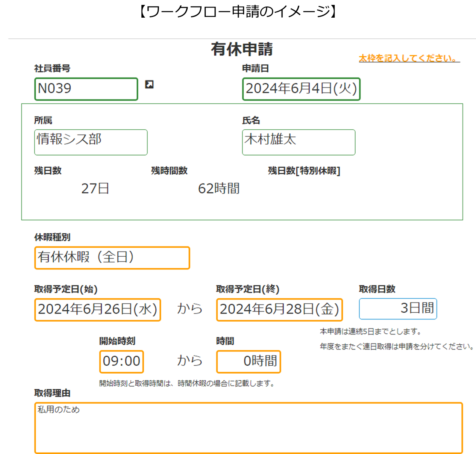Click the 残時間数 value 62時間
The image size is (476, 454).
(x=219, y=189)
